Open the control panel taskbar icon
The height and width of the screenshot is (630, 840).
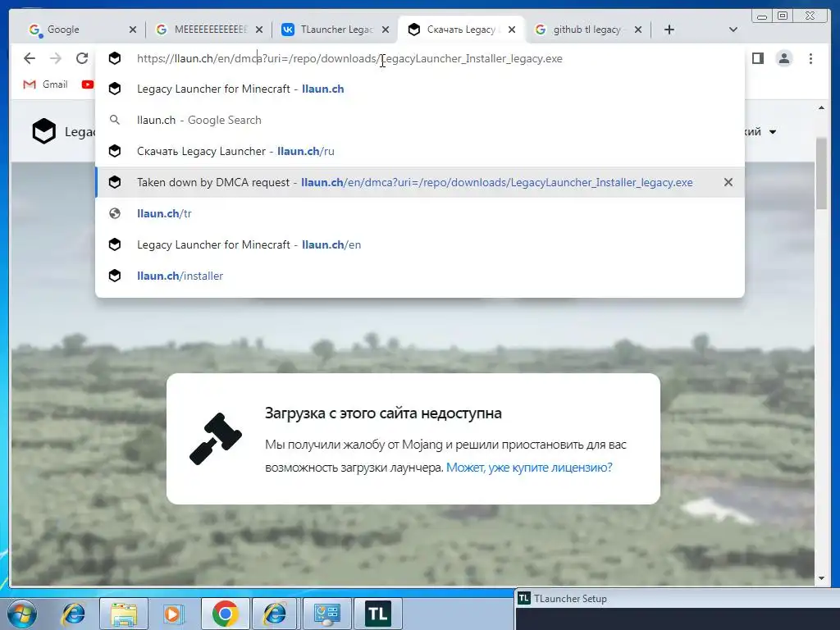tap(326, 614)
